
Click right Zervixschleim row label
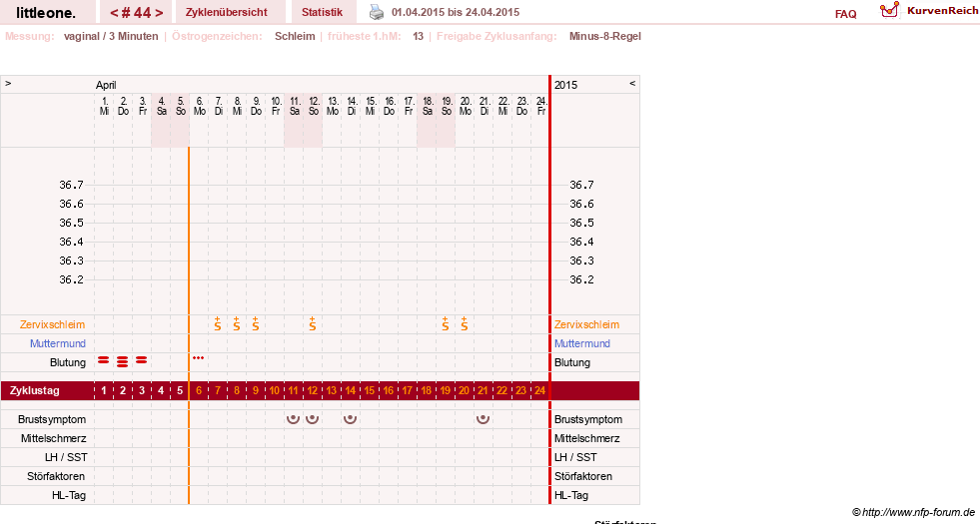coord(586,324)
